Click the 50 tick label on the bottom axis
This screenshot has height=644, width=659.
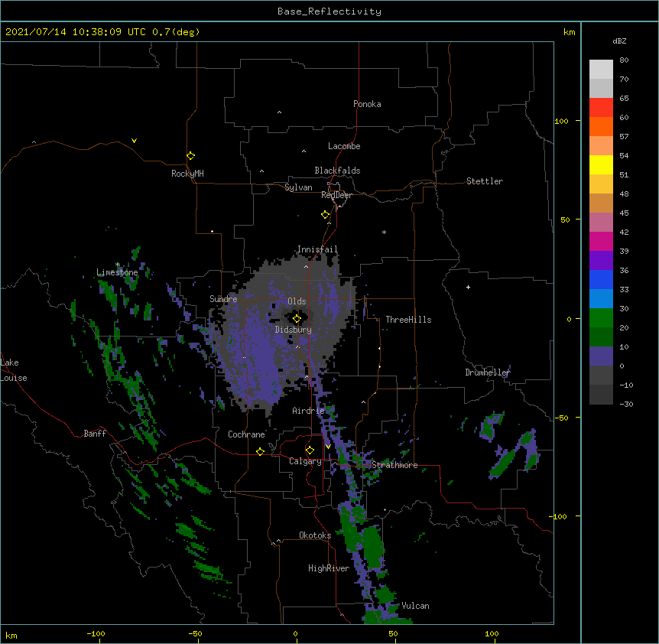pyautogui.click(x=394, y=634)
